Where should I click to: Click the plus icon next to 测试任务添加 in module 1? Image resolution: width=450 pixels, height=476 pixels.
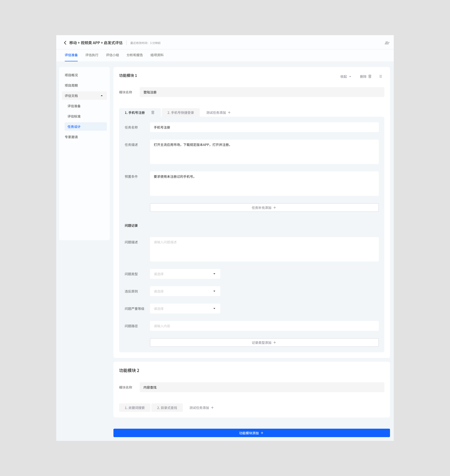coord(229,112)
